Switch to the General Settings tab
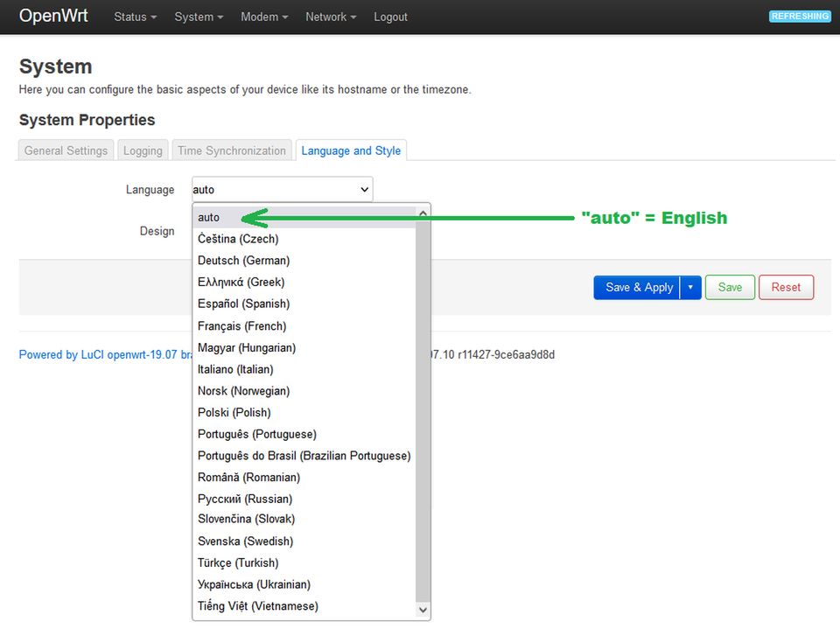840x629 pixels. click(66, 150)
